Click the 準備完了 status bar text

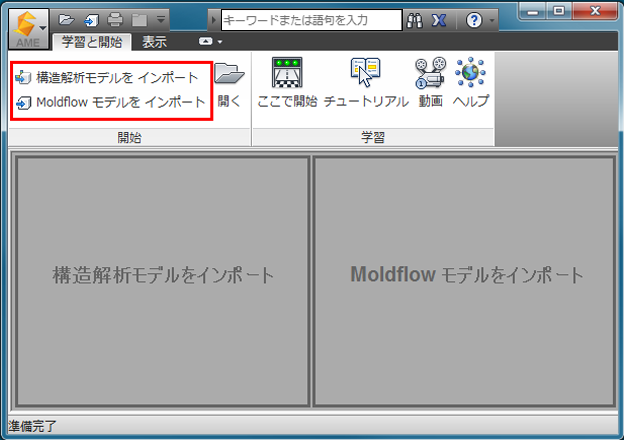[x=32, y=426]
